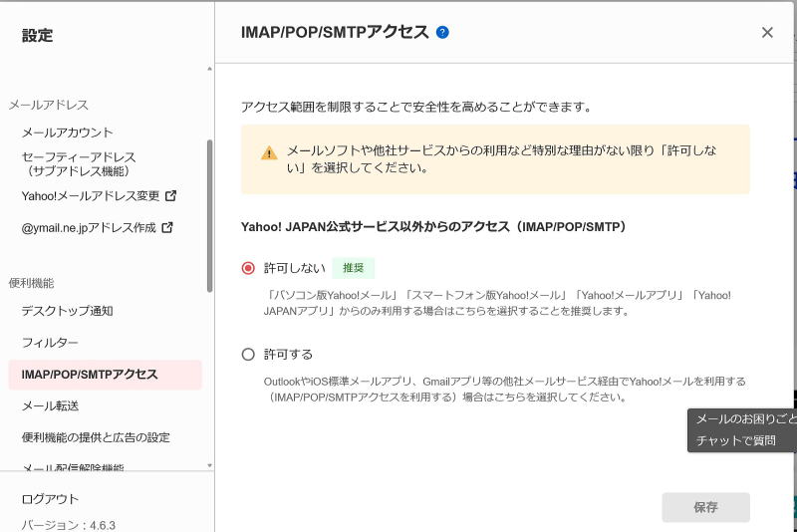
Task: Open デスクトップ通知 settings
Action: [x=68, y=311]
